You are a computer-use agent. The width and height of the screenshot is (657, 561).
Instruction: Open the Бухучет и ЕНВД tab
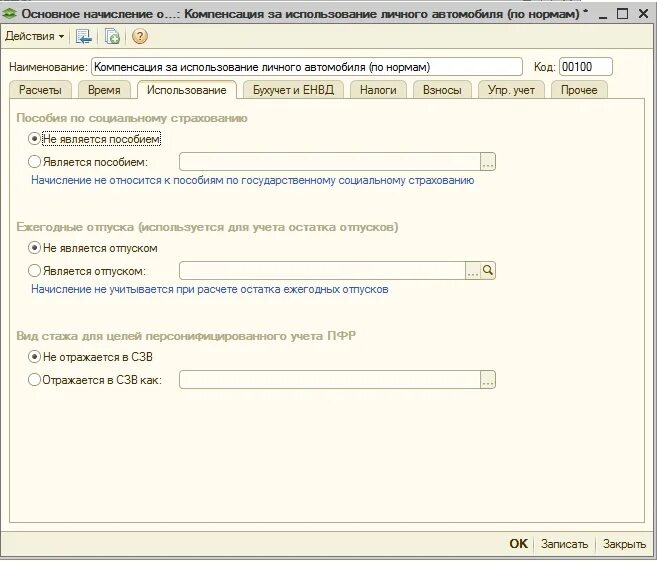click(x=293, y=90)
